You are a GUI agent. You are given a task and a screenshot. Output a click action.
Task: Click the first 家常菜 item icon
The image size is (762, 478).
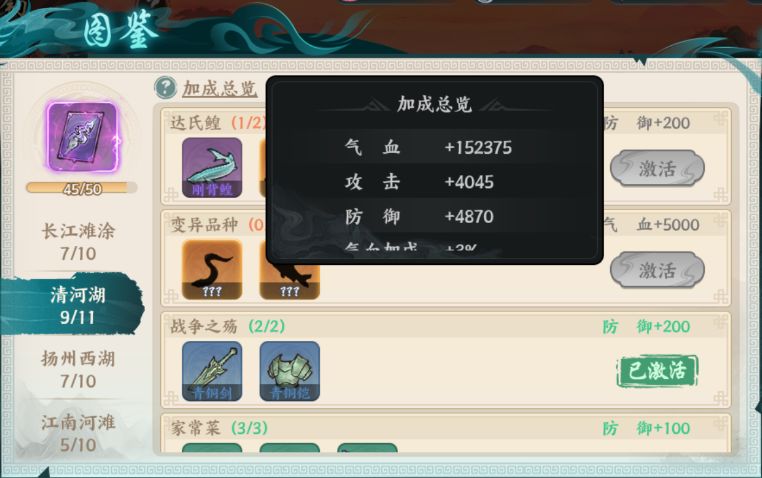[212, 447]
